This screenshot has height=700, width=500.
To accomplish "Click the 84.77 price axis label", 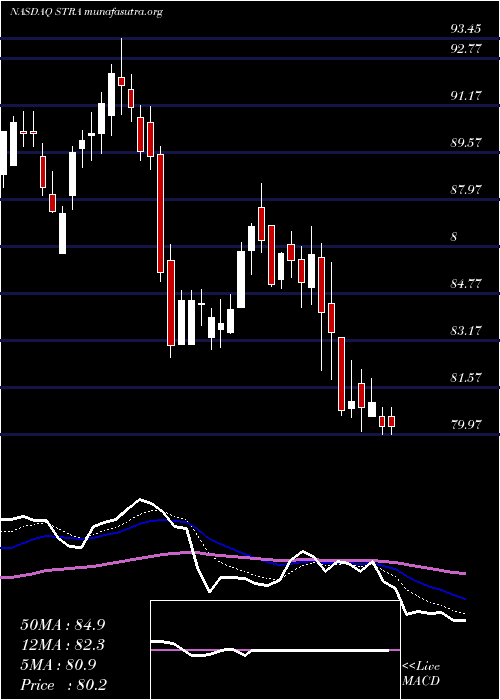I will click(466, 283).
